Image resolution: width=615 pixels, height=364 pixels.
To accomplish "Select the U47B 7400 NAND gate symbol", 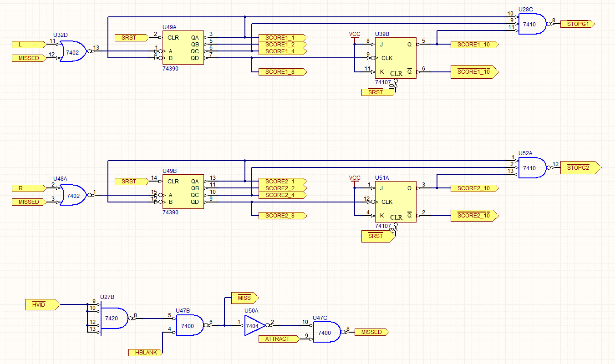I will pos(189,325).
